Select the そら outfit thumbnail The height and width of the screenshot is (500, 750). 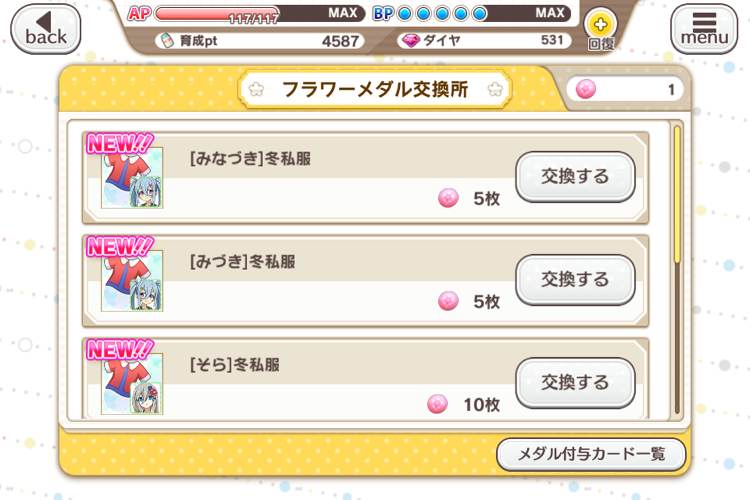coord(132,383)
